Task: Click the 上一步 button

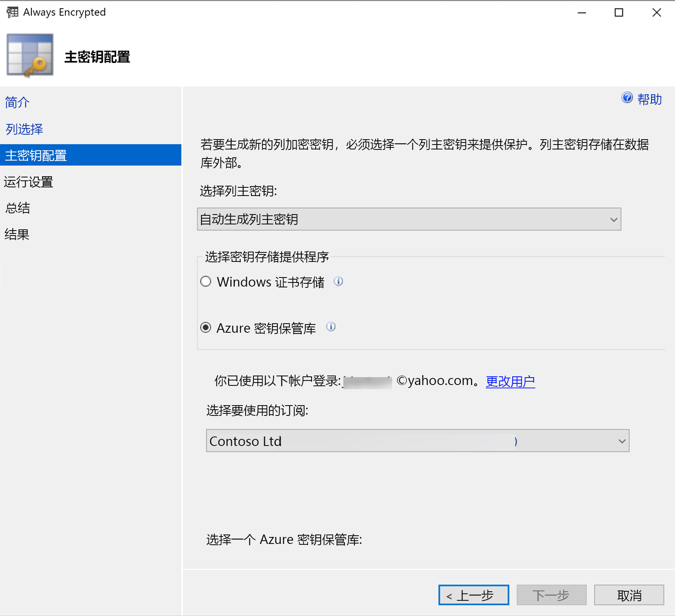Action: (473, 595)
